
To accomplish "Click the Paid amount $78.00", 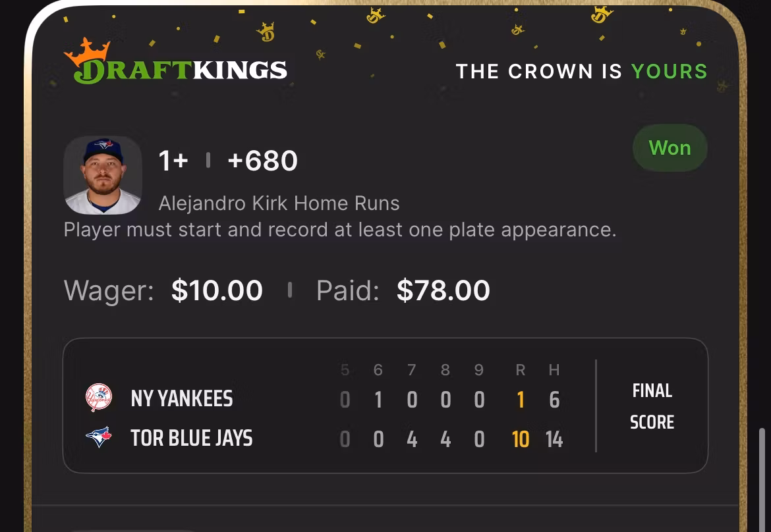I will 443,290.
